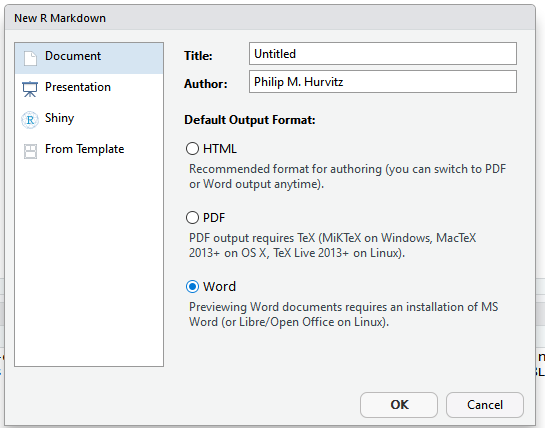This screenshot has width=545, height=428.
Task: Select the PDF output format
Action: (192, 218)
